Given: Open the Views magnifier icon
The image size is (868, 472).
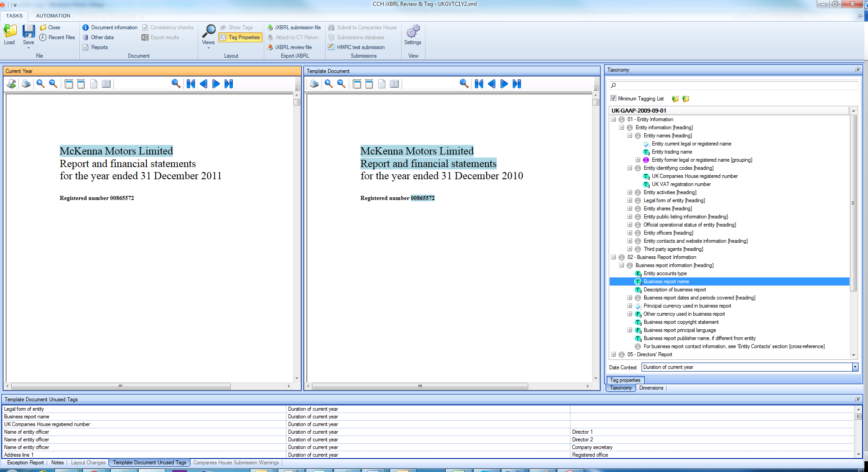Looking at the screenshot, I should [208, 32].
